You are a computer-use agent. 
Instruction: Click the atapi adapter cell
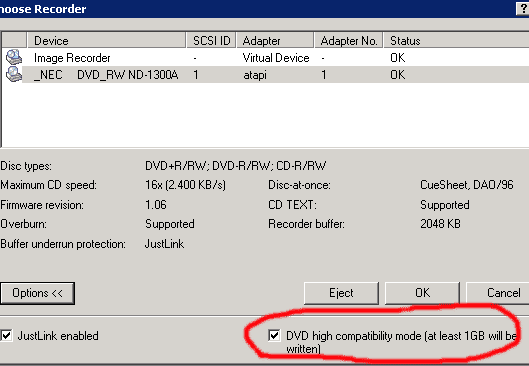point(255,75)
